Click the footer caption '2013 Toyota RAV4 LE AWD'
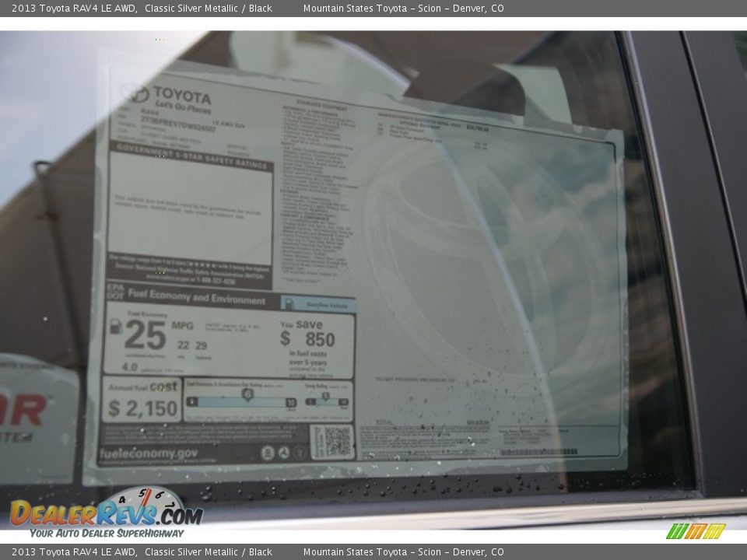 click(74, 552)
